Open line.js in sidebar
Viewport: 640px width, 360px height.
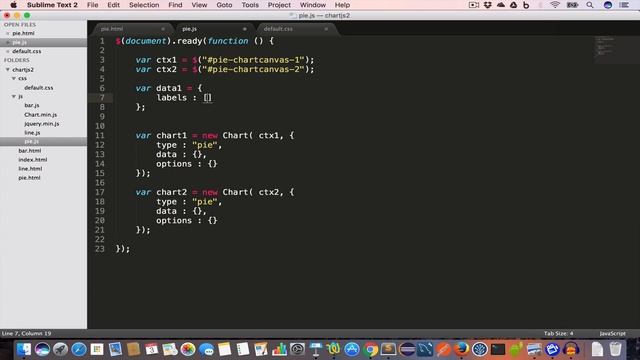[32, 133]
